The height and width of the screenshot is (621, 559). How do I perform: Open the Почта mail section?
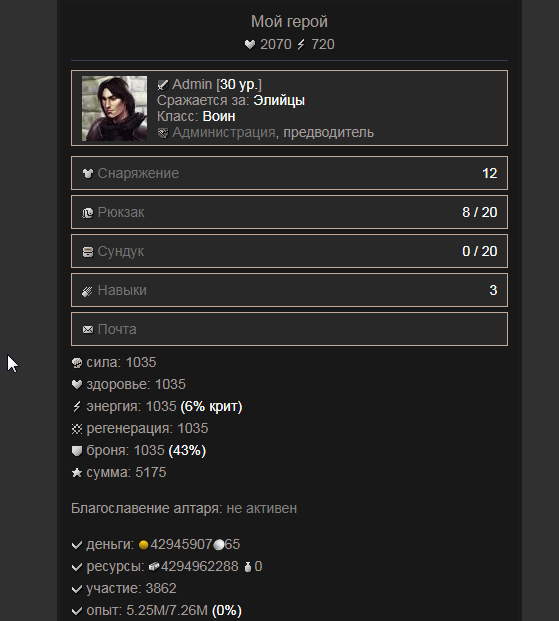pyautogui.click(x=289, y=329)
